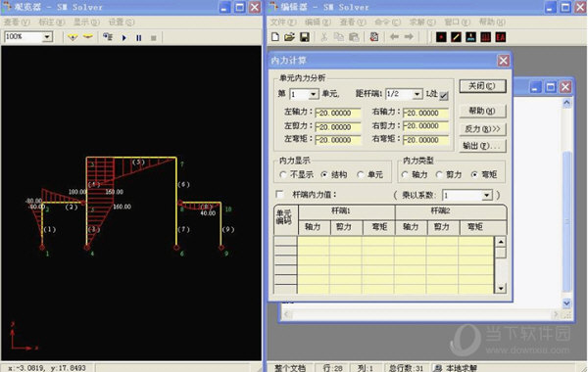
Task: Click the 左弯矩 value field
Action: (338, 140)
